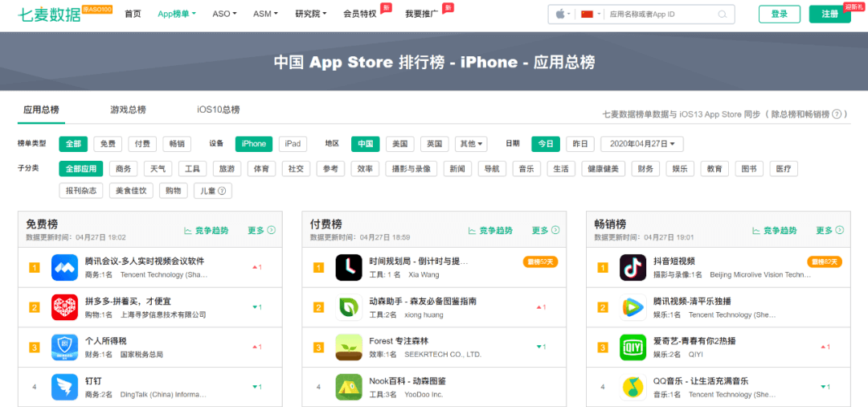Switch to 应用总榜 tab

tap(41, 109)
